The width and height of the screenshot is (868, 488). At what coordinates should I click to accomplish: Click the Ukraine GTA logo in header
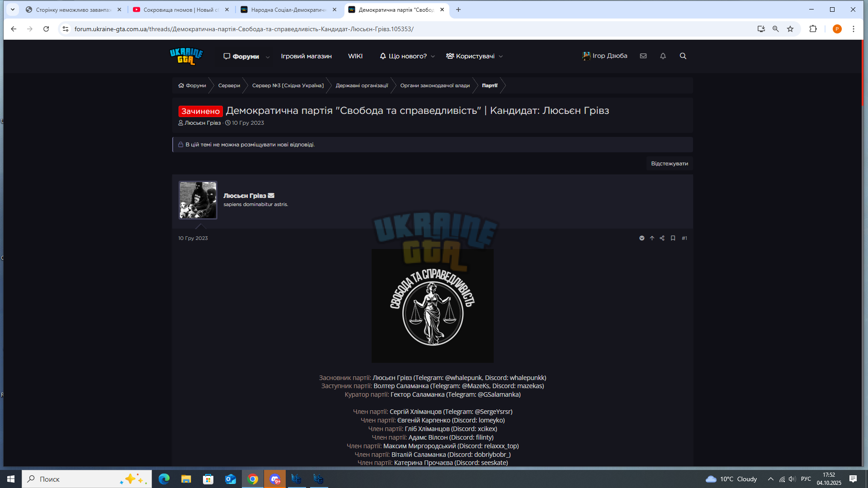(186, 56)
